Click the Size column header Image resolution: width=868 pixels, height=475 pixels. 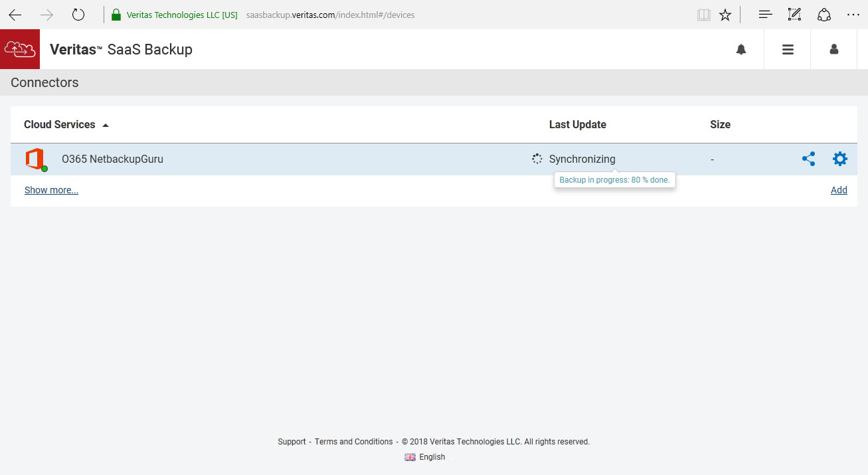(x=720, y=125)
